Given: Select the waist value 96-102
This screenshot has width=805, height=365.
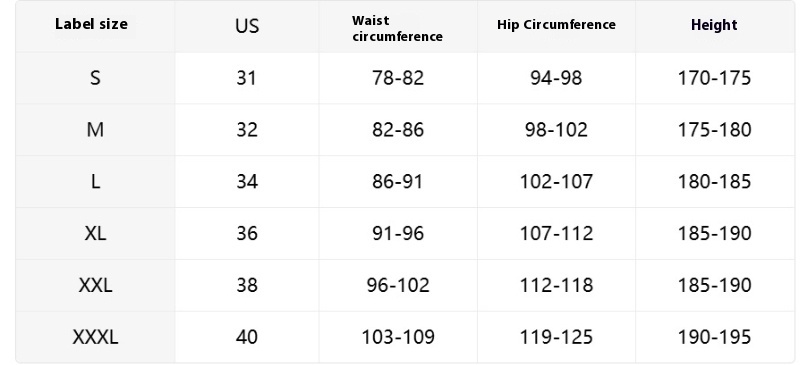Looking at the screenshot, I should pyautogui.click(x=398, y=285).
